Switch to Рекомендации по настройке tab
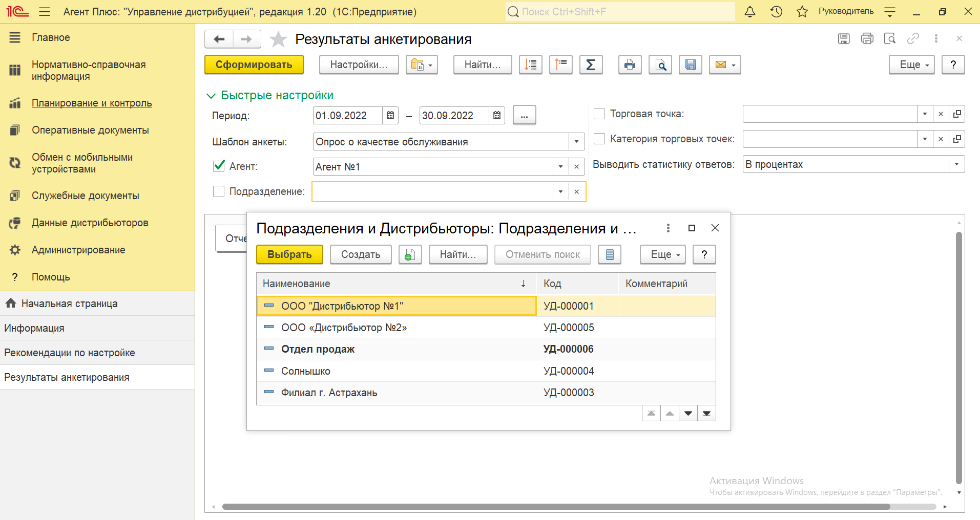The width and height of the screenshot is (980, 520). [97, 353]
